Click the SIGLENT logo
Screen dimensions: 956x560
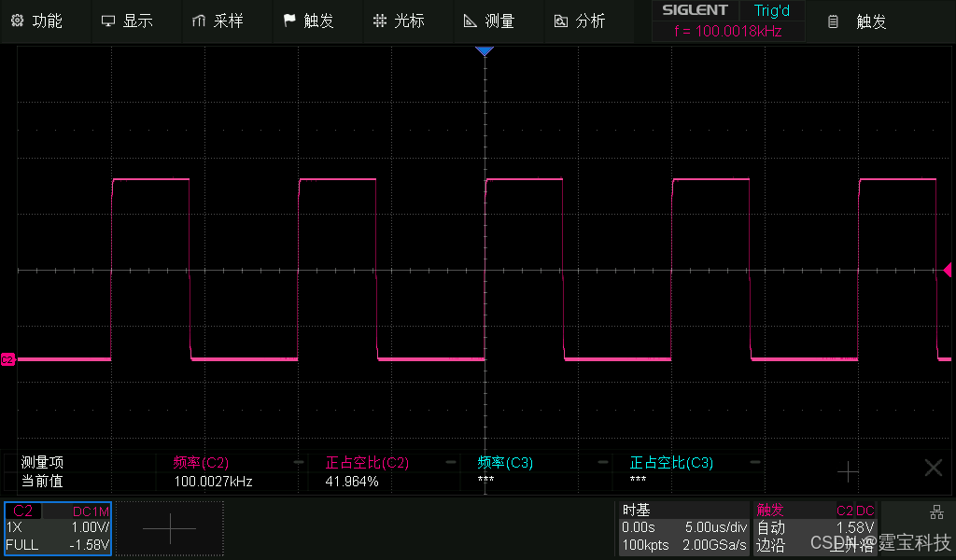point(695,10)
